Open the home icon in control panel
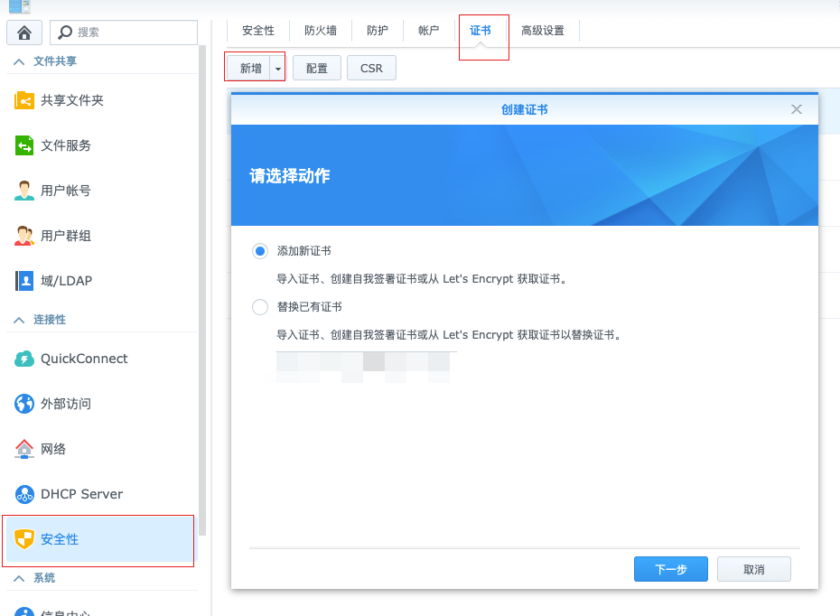Screen dimensions: 840x616 click(24, 33)
